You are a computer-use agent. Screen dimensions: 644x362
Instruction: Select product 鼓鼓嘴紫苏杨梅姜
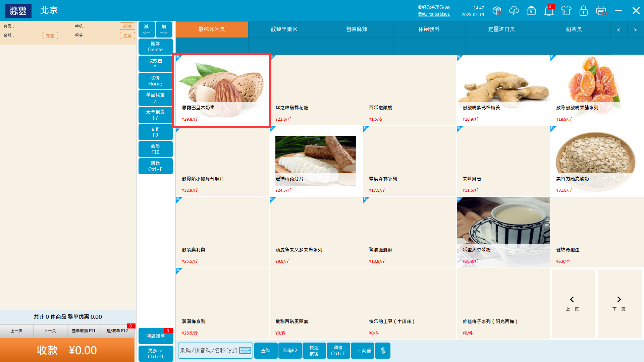tap(503, 90)
